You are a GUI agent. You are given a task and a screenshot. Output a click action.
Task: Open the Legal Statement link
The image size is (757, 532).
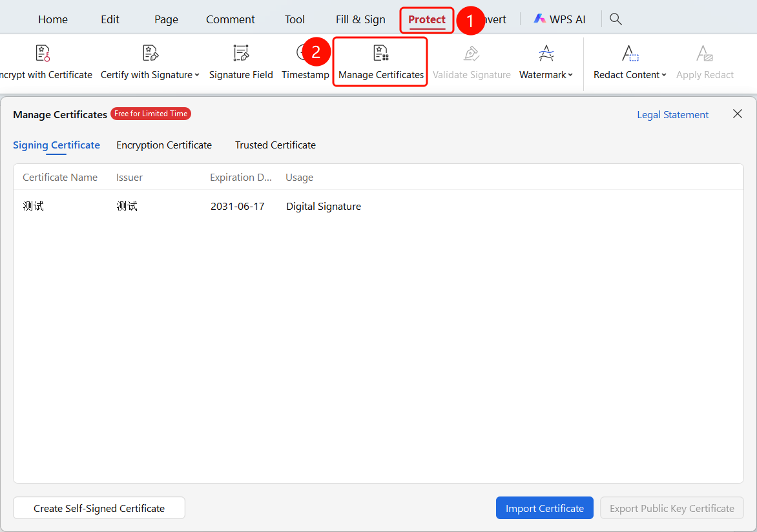click(672, 114)
